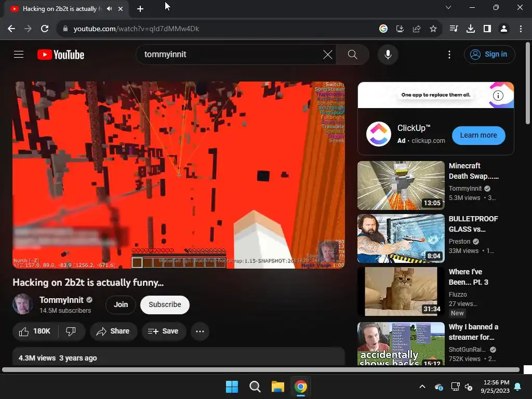Viewport: 532px width, 399px height.
Task: Close the Hacking on 2b2t tab
Action: (x=121, y=9)
